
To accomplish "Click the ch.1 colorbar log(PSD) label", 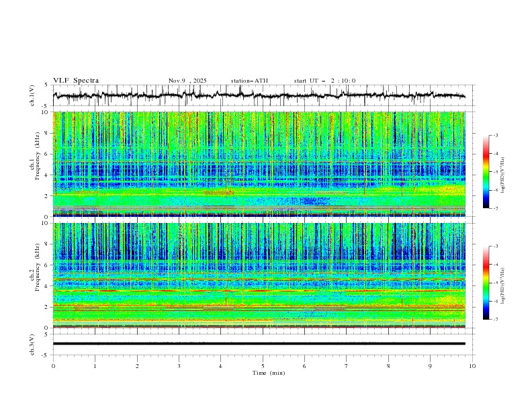I will tap(502, 175).
